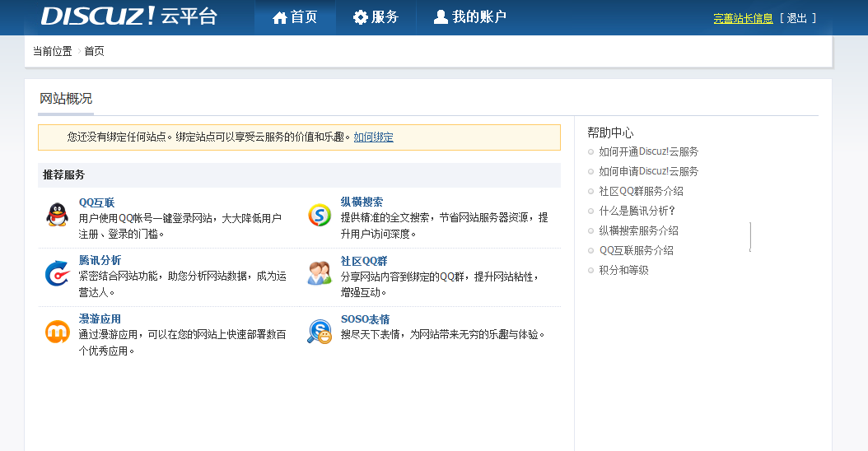
Task: Open the 服务 navigation menu
Action: click(376, 18)
